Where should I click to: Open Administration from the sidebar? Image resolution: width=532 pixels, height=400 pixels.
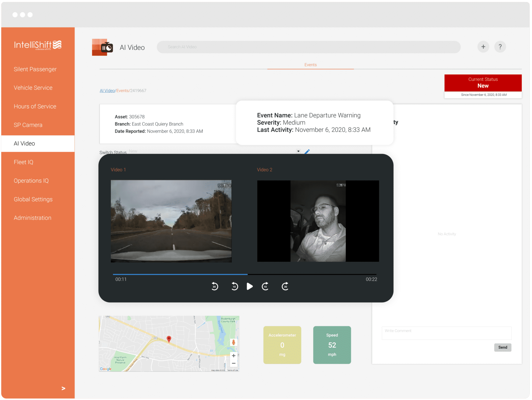pos(32,218)
